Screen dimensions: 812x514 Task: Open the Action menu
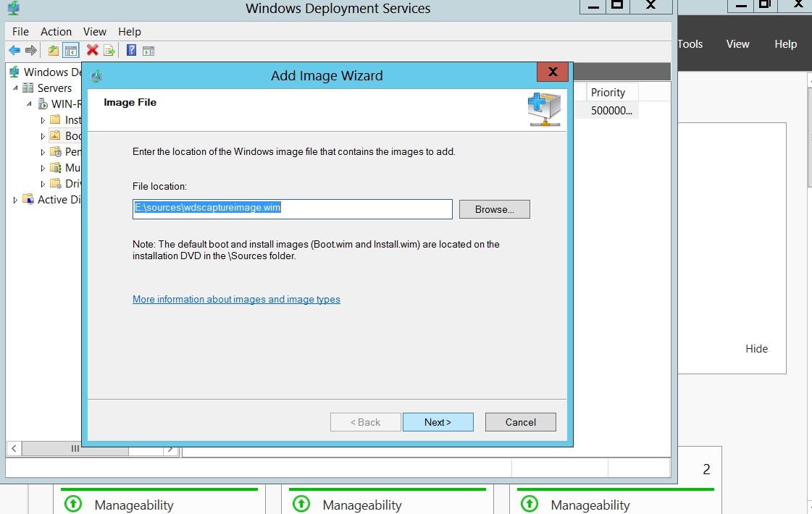pyautogui.click(x=56, y=32)
